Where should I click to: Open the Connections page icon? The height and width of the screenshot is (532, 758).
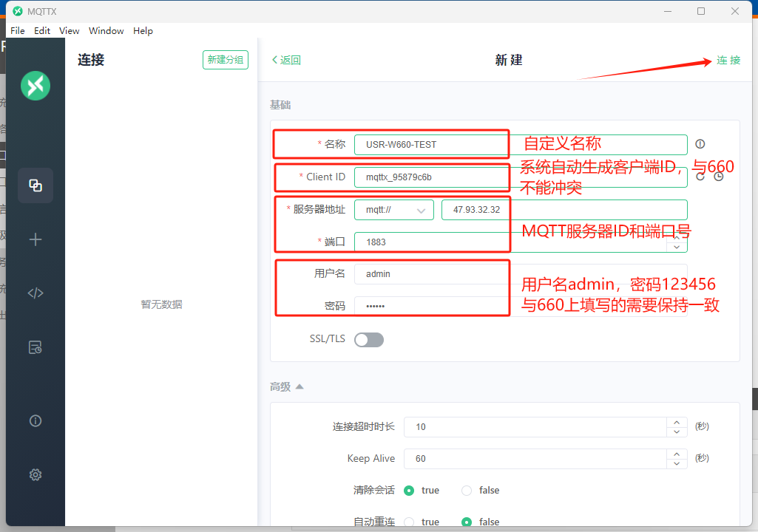point(35,185)
